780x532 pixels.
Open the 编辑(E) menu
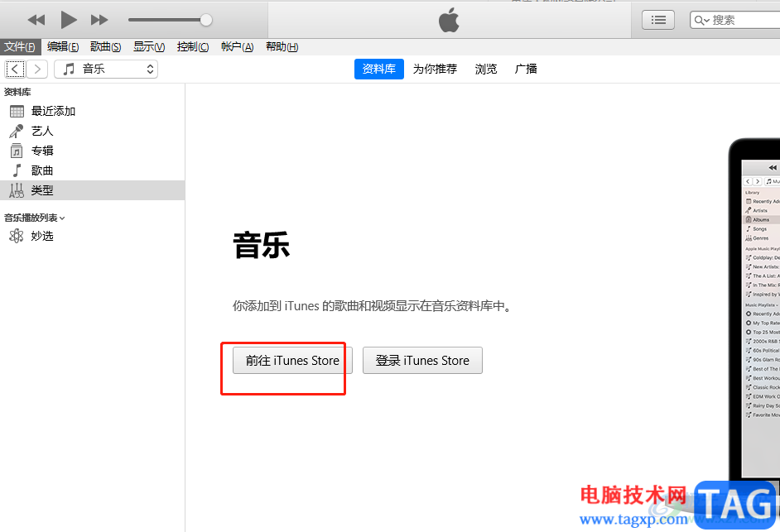tap(63, 46)
